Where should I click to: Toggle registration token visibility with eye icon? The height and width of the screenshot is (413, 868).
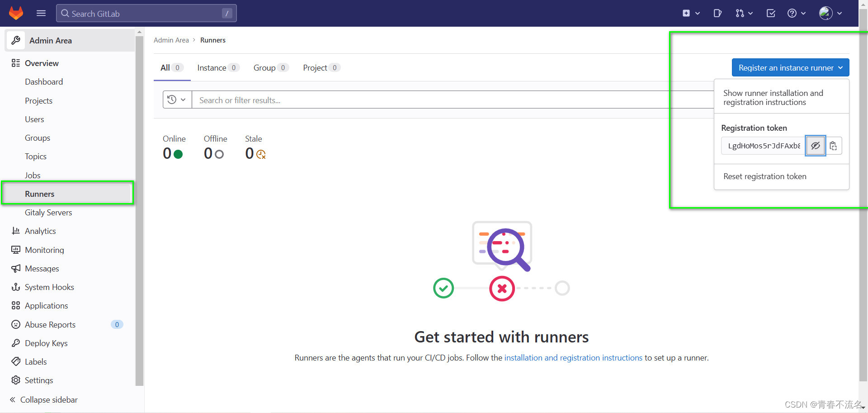[x=815, y=146]
